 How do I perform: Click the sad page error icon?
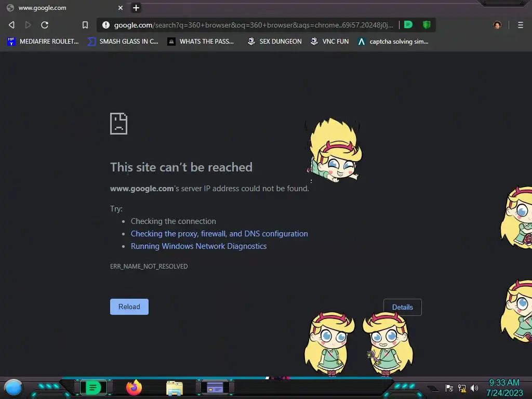[119, 124]
